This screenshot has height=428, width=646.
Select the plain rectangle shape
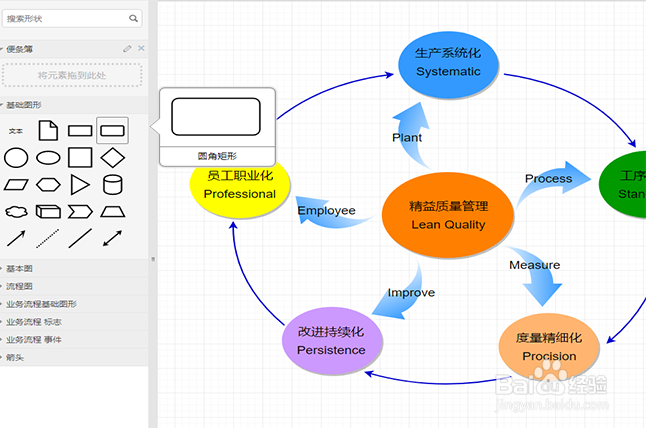click(x=80, y=131)
